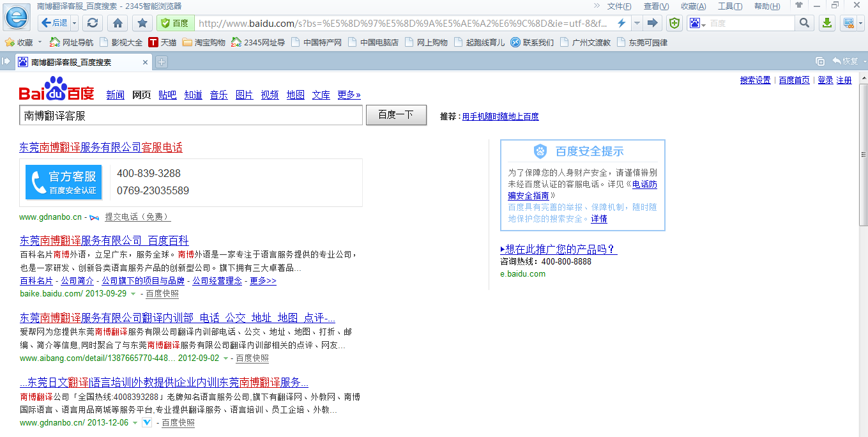
Task: Reload the page with the refresh icon
Action: pyautogui.click(x=93, y=23)
